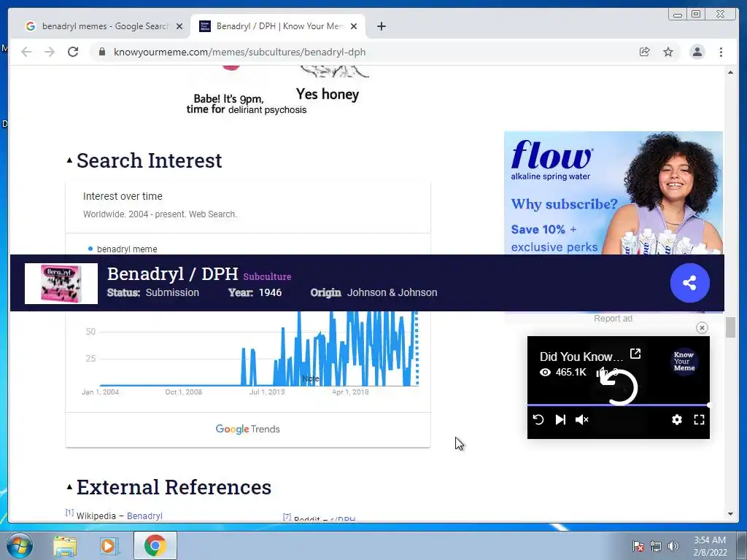
Task: Click the browser forward arrow
Action: pyautogui.click(x=50, y=52)
